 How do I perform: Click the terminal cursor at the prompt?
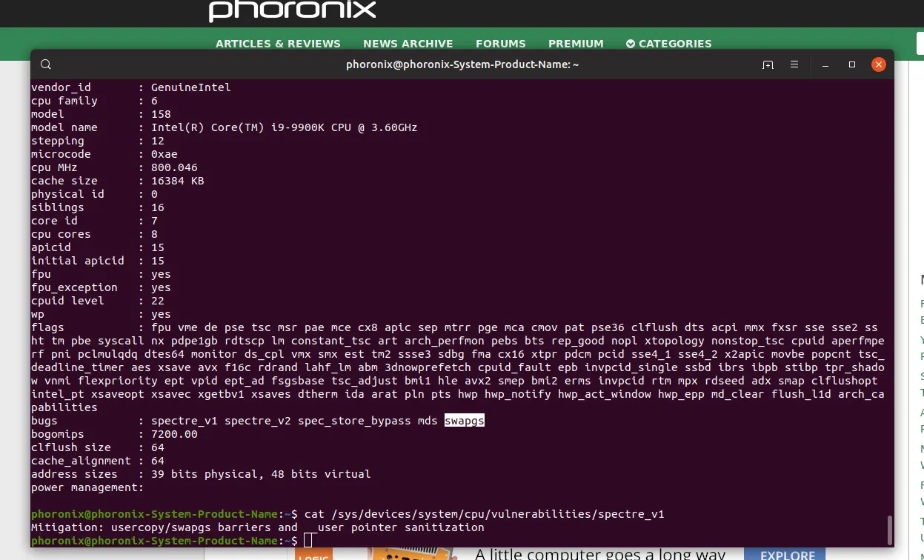[x=309, y=541]
